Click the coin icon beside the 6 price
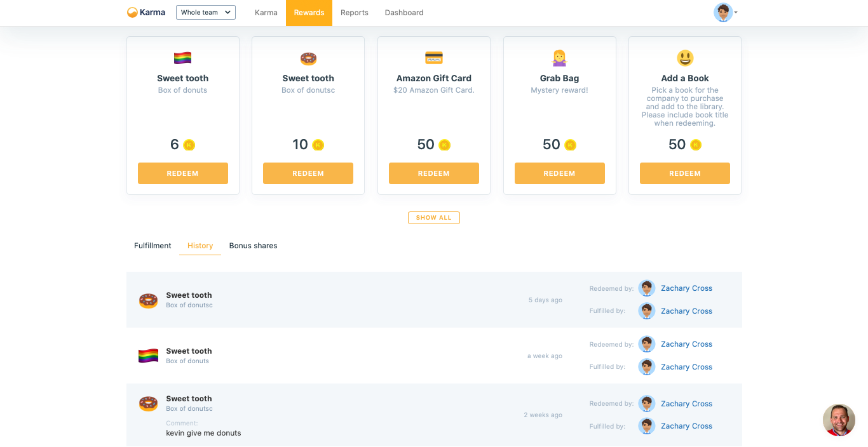 (x=189, y=145)
